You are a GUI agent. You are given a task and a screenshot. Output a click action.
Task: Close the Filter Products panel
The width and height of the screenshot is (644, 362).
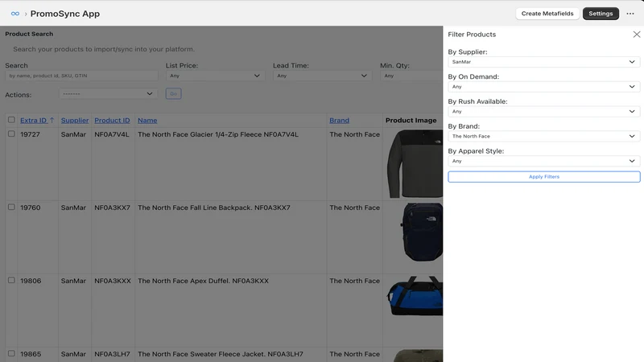tap(636, 35)
